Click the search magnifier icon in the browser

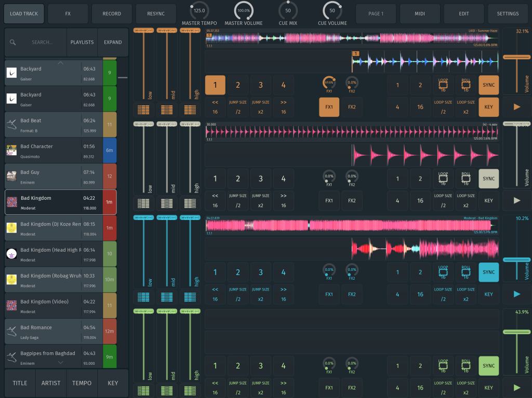pos(13,43)
